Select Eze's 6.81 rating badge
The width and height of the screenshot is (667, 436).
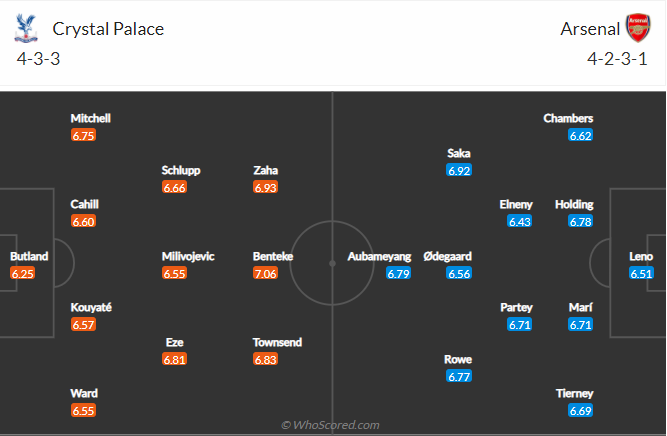coord(175,359)
